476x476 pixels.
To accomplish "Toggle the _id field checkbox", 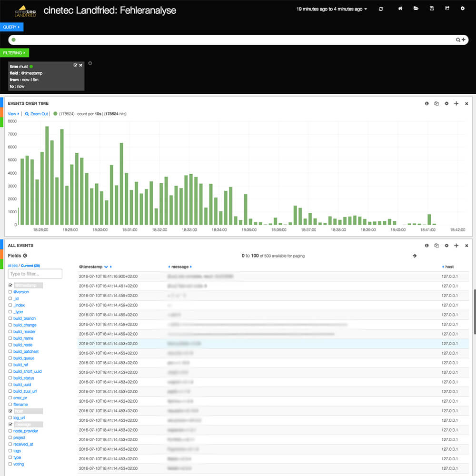I will (10, 298).
